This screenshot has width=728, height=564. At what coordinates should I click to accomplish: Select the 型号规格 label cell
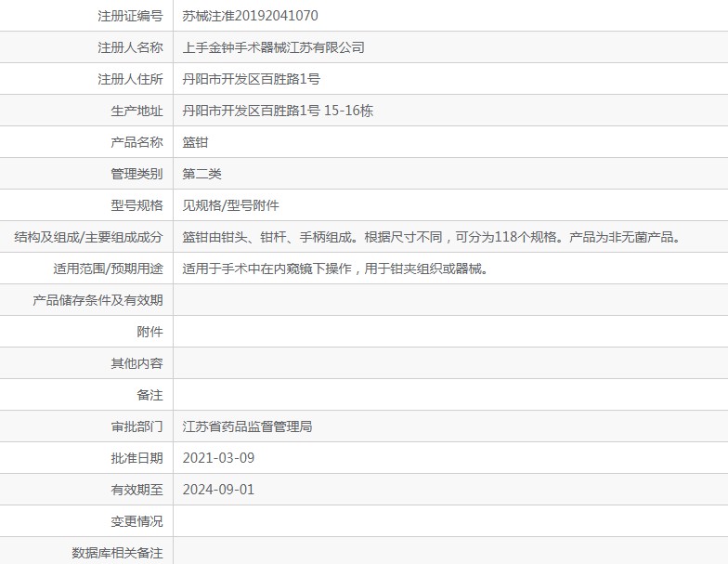coord(136,205)
